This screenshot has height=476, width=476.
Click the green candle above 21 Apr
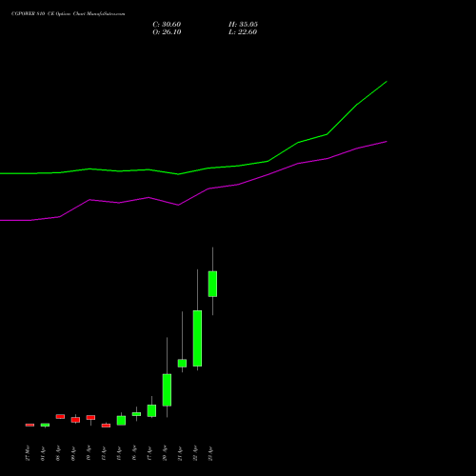click(182, 364)
